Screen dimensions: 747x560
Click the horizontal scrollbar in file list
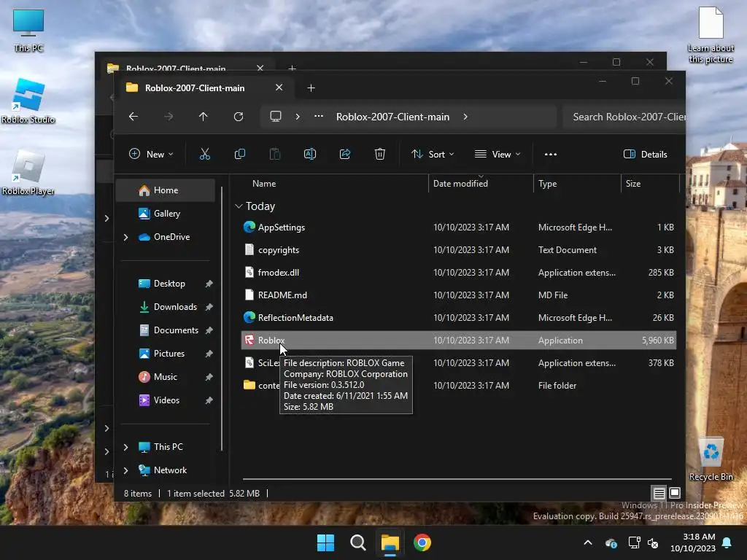pos(457,478)
